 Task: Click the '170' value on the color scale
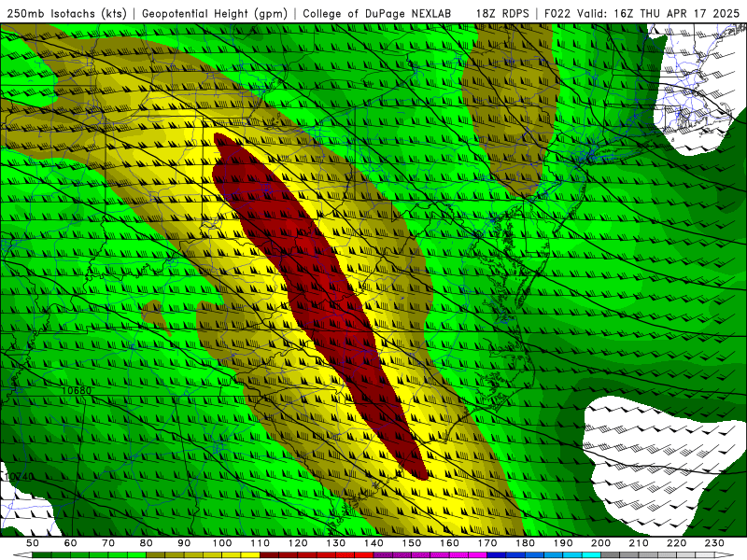click(x=487, y=543)
